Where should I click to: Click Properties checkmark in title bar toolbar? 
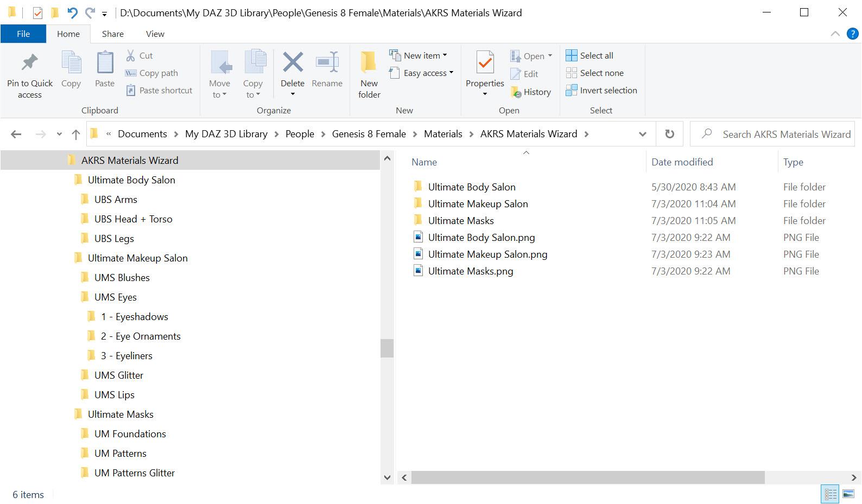(37, 12)
